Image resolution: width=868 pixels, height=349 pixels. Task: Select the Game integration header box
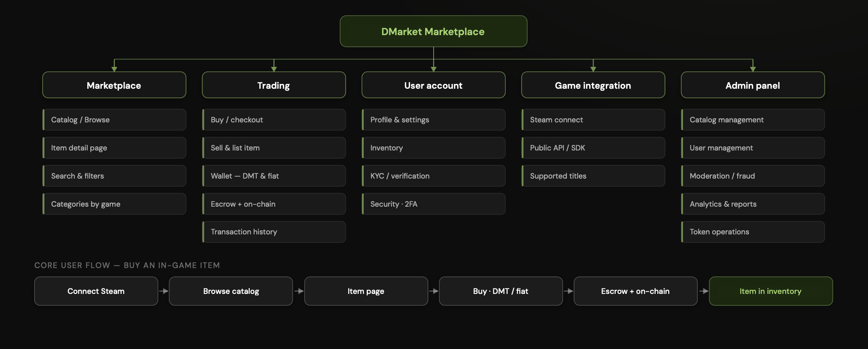(593, 85)
